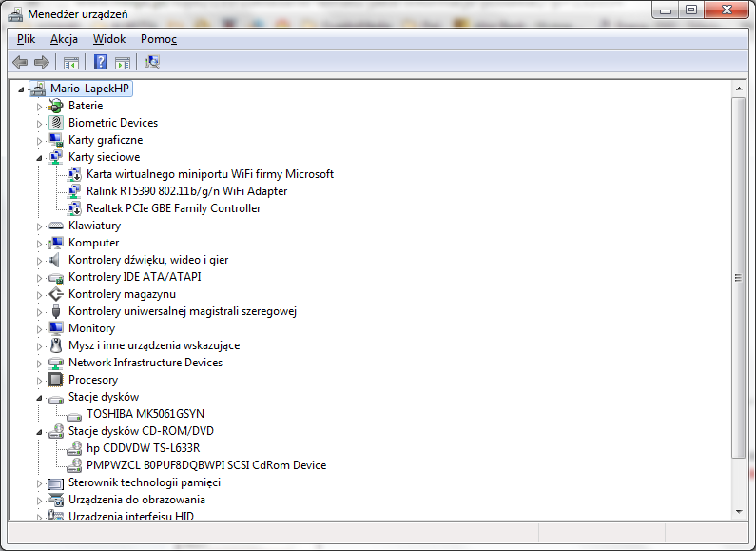Screen dimensions: 756x551
Task: Collapse the Stacje dysków category
Action: (x=39, y=398)
